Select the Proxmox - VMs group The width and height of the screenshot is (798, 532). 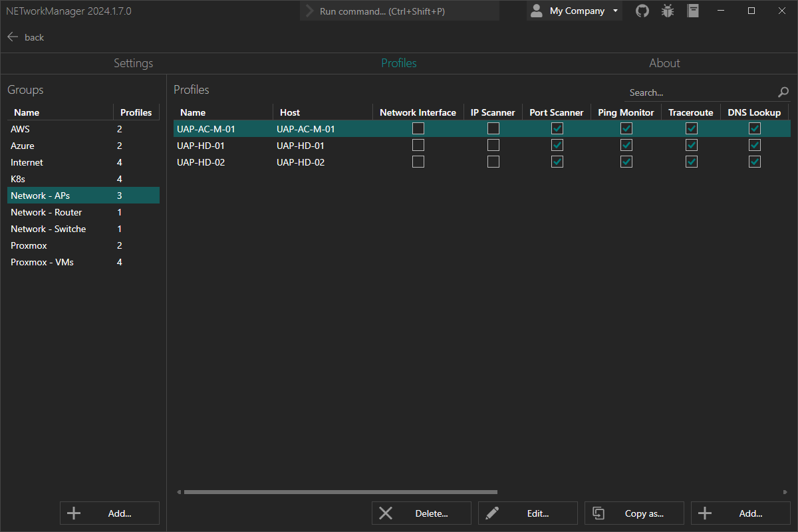pos(83,262)
